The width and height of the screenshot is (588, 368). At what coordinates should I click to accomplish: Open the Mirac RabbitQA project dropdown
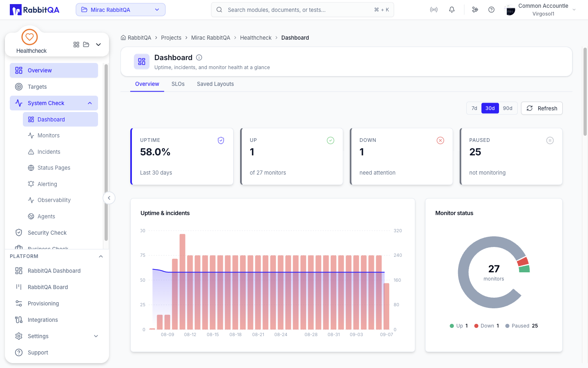pyautogui.click(x=120, y=10)
